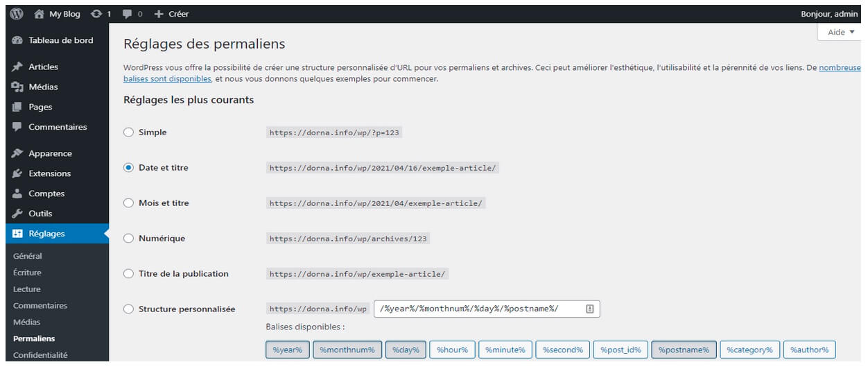
Task: Open Commentaires under the Réglages submenu
Action: tap(40, 306)
